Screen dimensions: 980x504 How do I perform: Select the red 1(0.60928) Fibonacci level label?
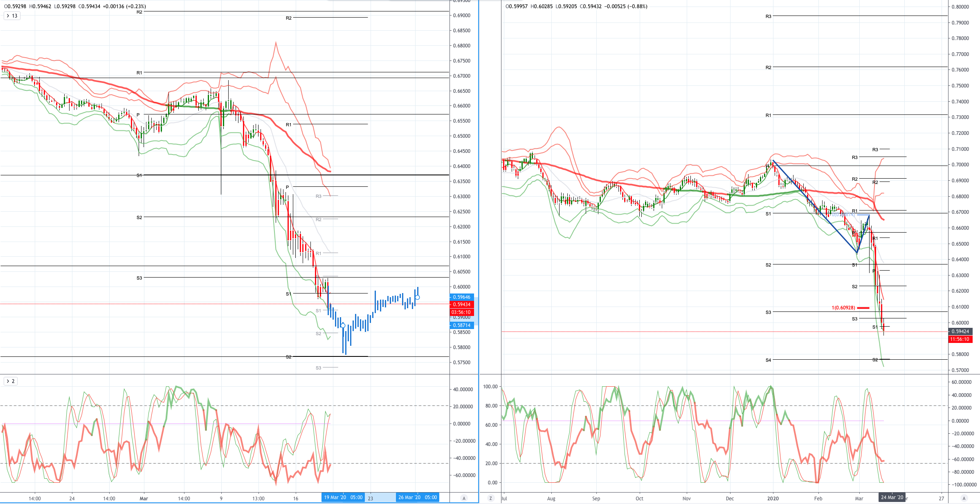[x=843, y=308]
